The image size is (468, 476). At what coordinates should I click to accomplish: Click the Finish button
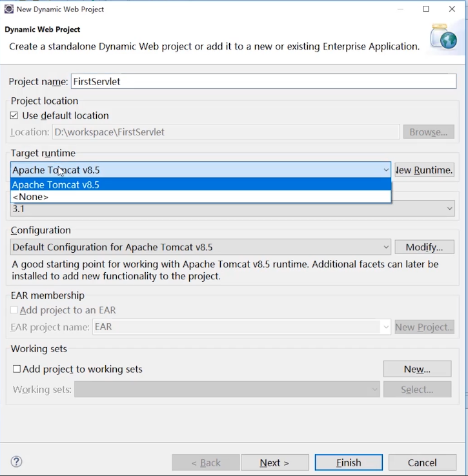coord(349,462)
